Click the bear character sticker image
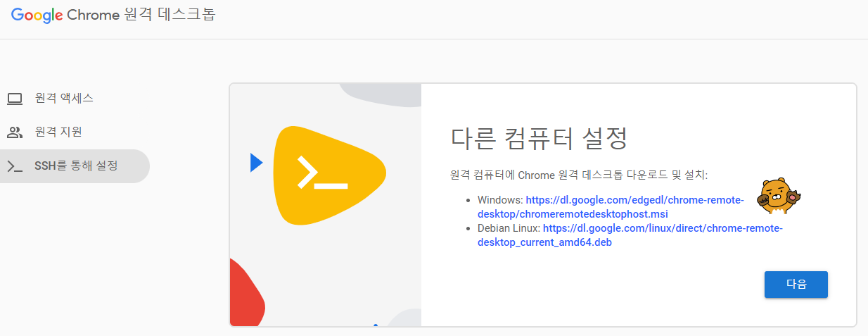This screenshot has width=868, height=336. point(779,195)
